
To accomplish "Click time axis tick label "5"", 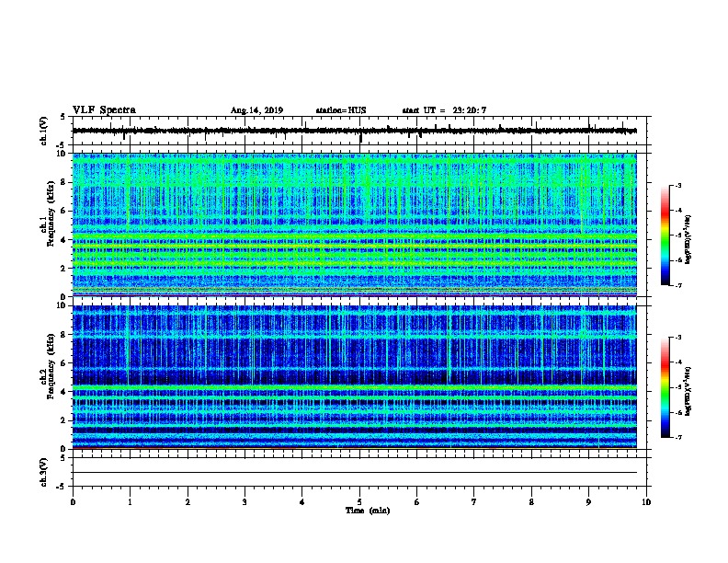I will coord(359,501).
